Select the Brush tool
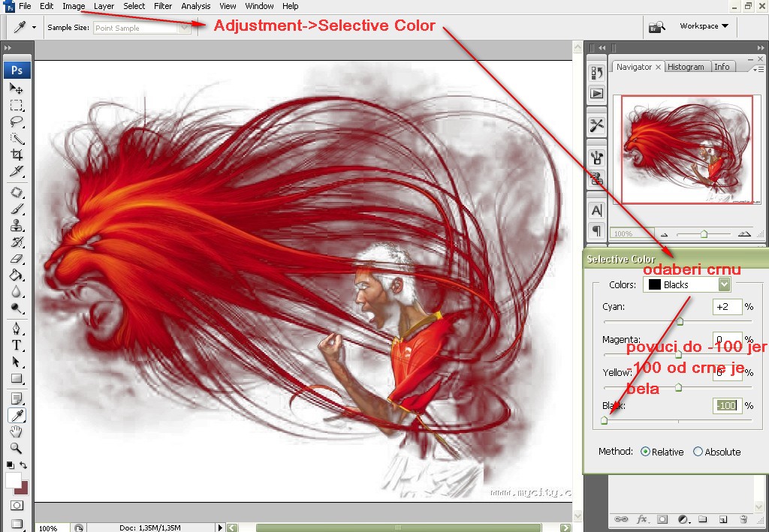The height and width of the screenshot is (532, 769). (17, 209)
